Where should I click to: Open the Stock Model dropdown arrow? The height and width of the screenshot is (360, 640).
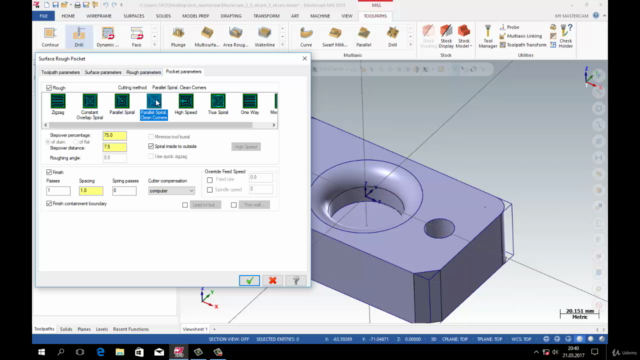[471, 46]
